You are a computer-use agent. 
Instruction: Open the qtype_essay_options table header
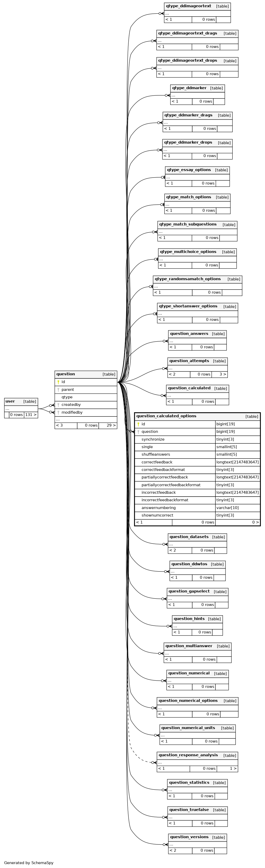[x=189, y=170]
